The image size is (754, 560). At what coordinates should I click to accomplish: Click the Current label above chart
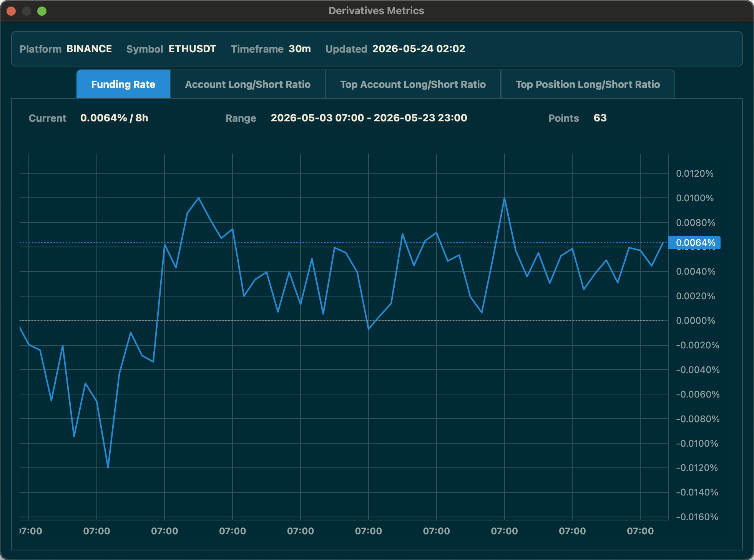[48, 118]
